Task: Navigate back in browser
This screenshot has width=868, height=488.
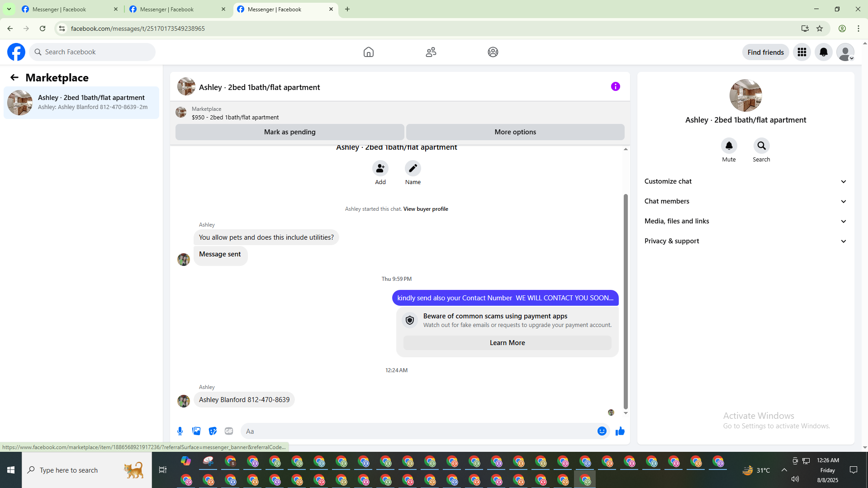Action: 10,28
